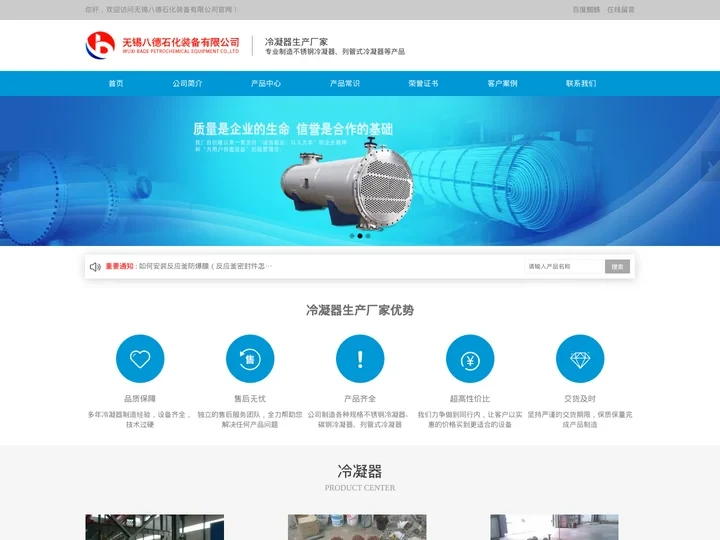Click the condenser banner image

(x=360, y=171)
